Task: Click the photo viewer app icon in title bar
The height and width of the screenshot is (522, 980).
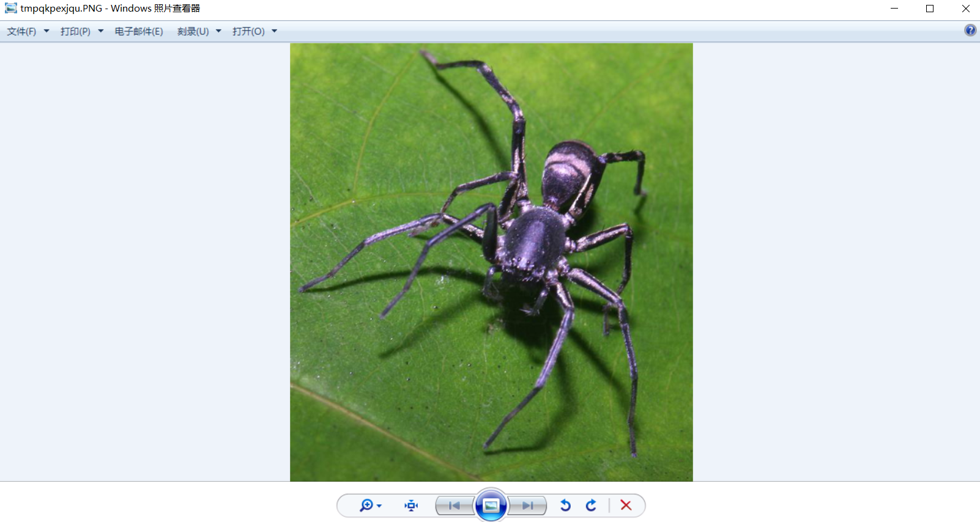Action: [x=11, y=9]
